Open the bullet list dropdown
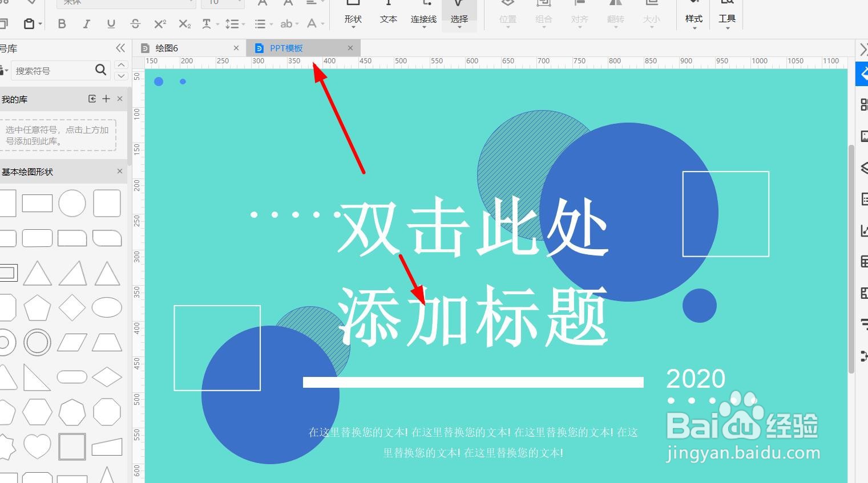The width and height of the screenshot is (868, 483). tap(263, 23)
